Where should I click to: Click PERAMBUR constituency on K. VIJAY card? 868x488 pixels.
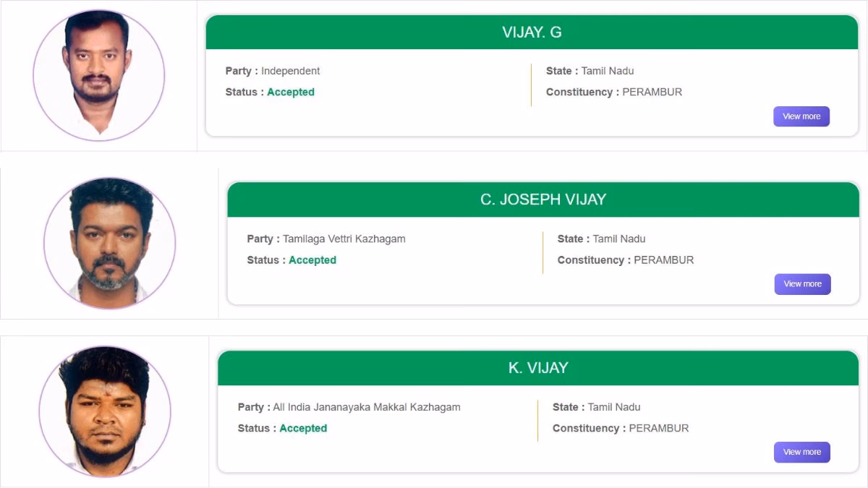coord(658,428)
